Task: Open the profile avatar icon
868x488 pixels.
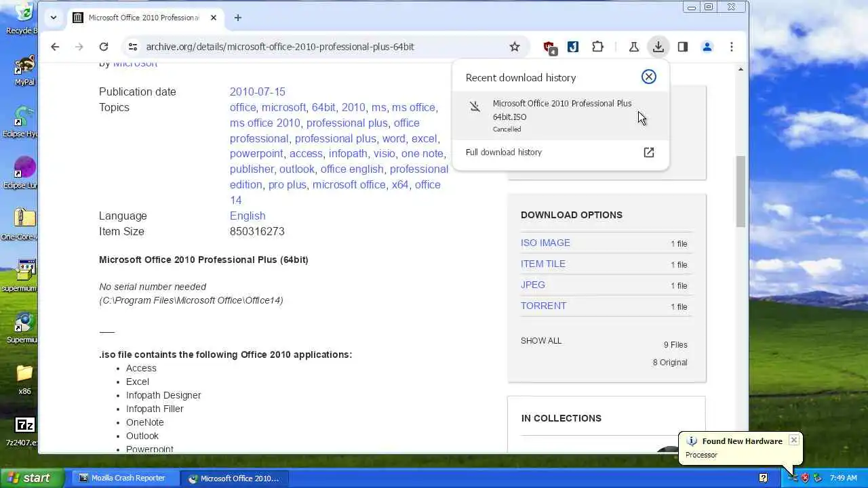Action: (x=707, y=47)
